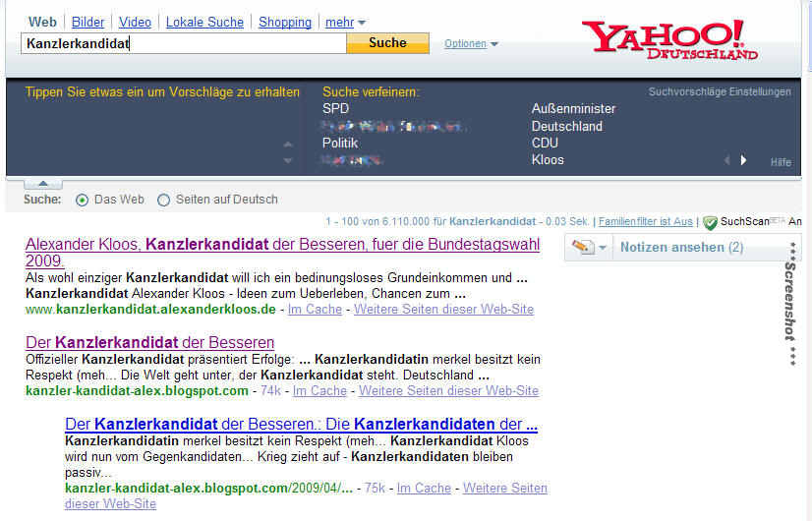
Task: Open Im Cache for alexanderkloos.de result
Action: (x=315, y=310)
